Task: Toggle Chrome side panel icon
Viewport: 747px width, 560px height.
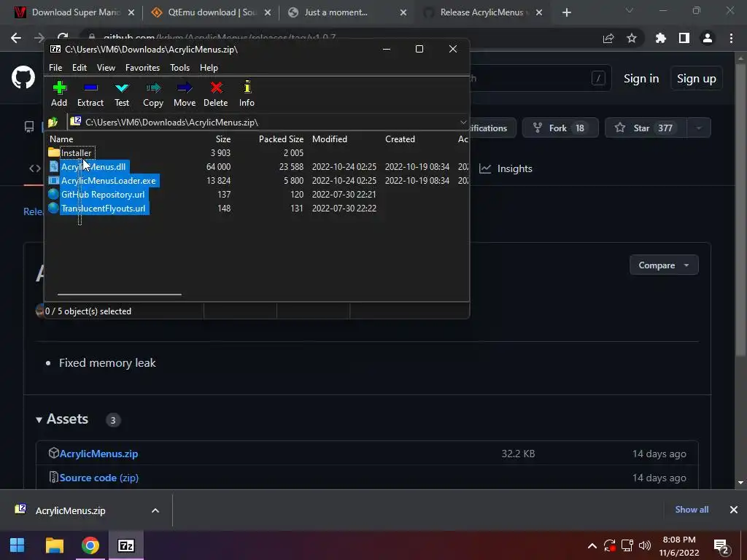Action: tap(684, 38)
